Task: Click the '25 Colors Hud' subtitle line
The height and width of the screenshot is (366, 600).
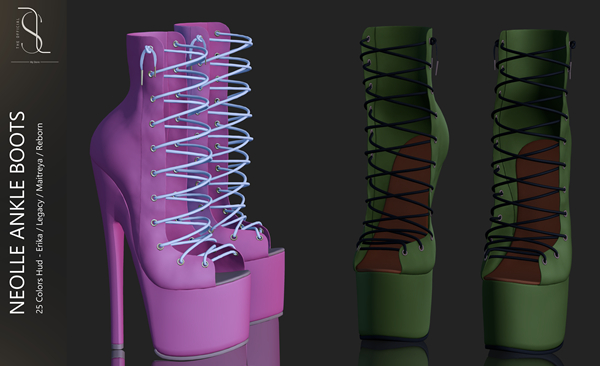Action: (40, 217)
